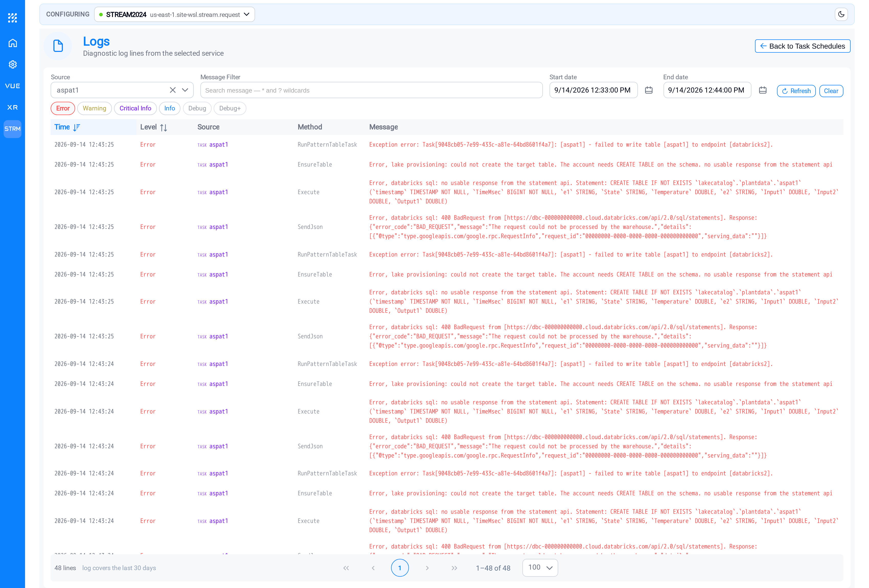Image resolution: width=869 pixels, height=588 pixels.
Task: Go to Home via sidebar icon
Action: 12,43
